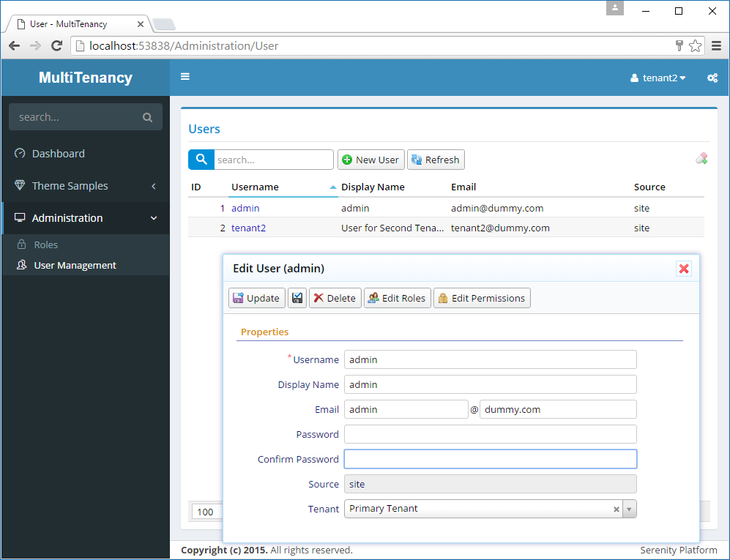Click the blue quick search magnifier icon
Image resolution: width=730 pixels, height=560 pixels.
click(201, 160)
